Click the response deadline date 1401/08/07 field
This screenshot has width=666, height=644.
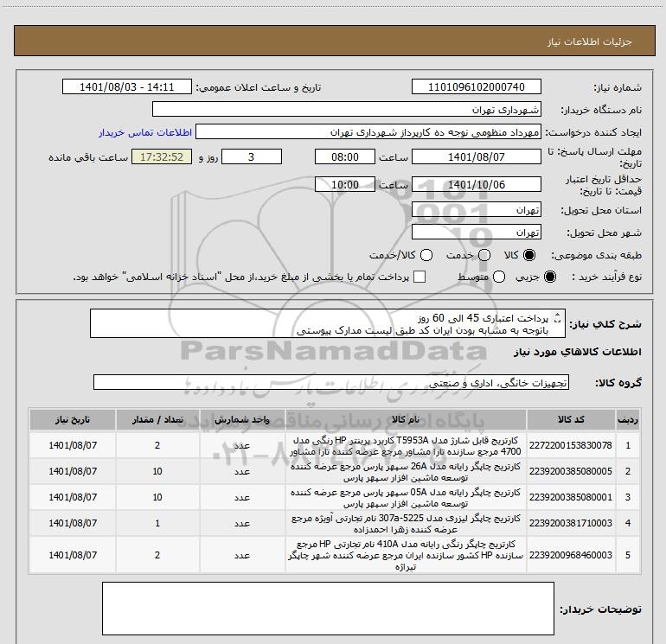(x=476, y=156)
